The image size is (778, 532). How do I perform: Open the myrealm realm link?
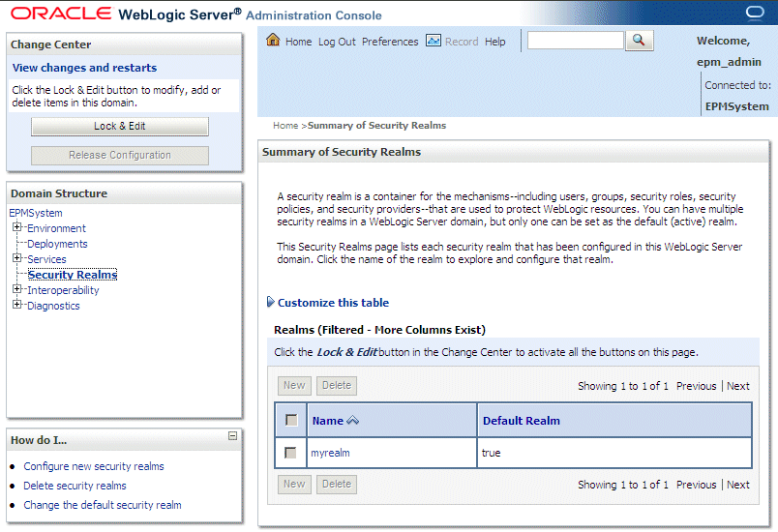click(x=330, y=453)
